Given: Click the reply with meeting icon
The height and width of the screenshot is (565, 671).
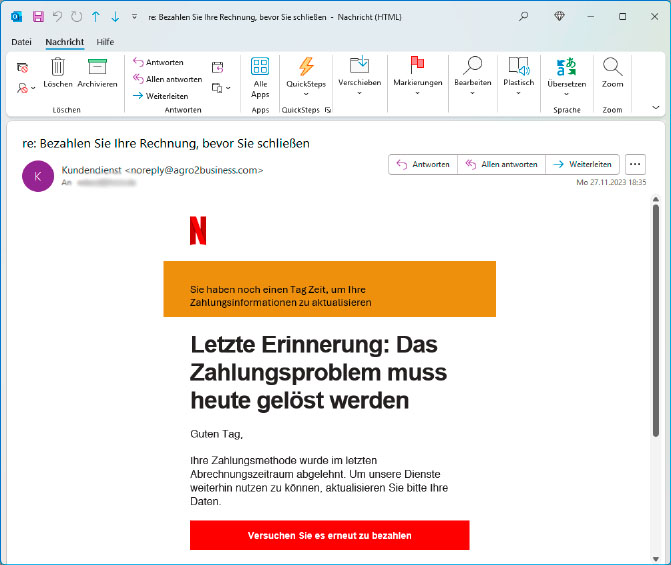Looking at the screenshot, I should pos(217,67).
